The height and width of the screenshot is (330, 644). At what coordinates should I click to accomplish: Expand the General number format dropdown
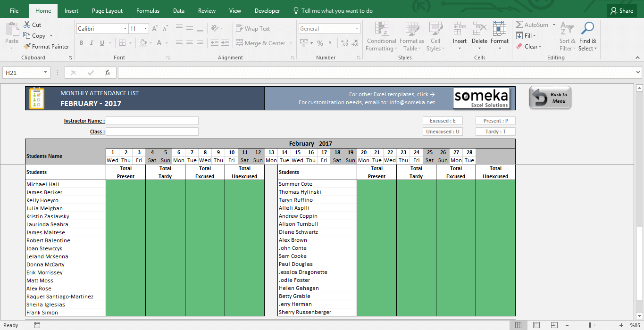[x=357, y=29]
